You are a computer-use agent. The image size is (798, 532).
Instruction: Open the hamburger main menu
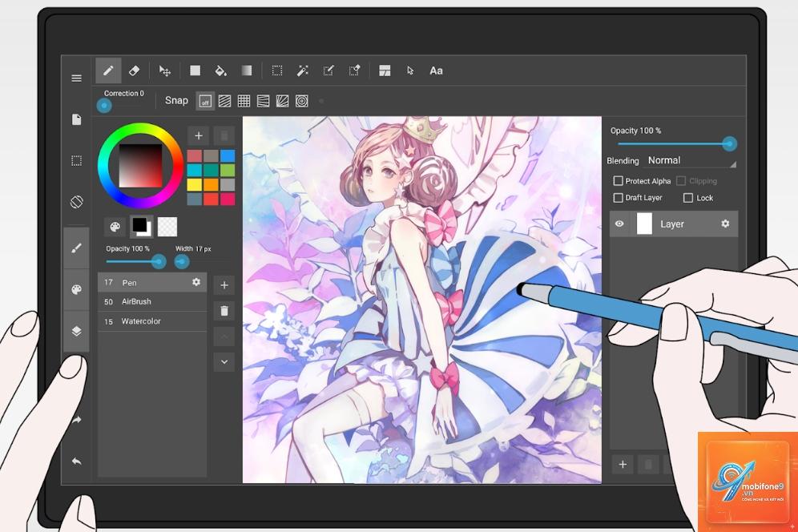click(76, 79)
